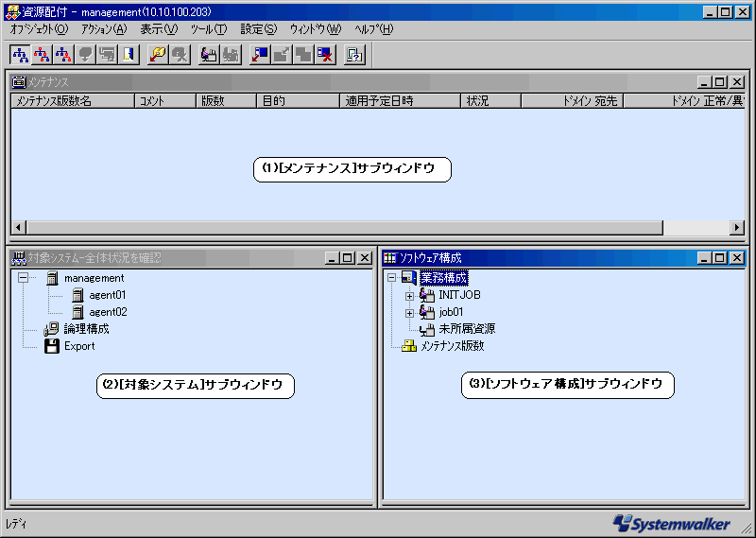Select agent02 in the target system tree
The height and width of the screenshot is (538, 756).
108,312
